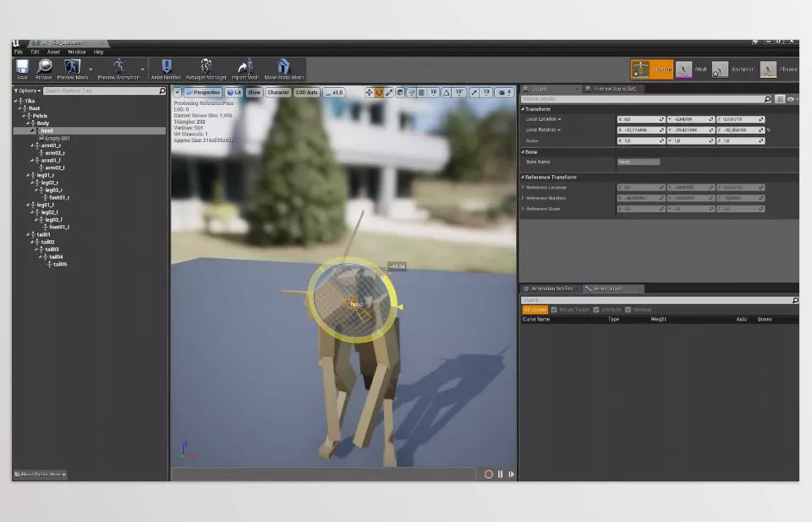Click the playback speed x1.0 button

[x=334, y=92]
